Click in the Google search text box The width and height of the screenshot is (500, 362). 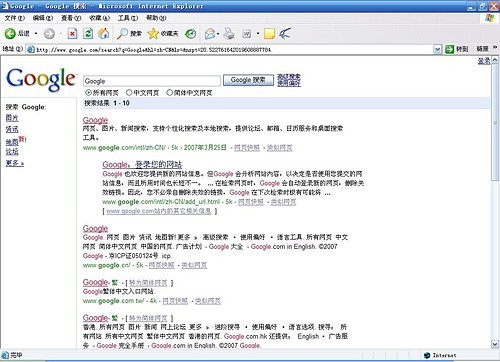pyautogui.click(x=152, y=81)
